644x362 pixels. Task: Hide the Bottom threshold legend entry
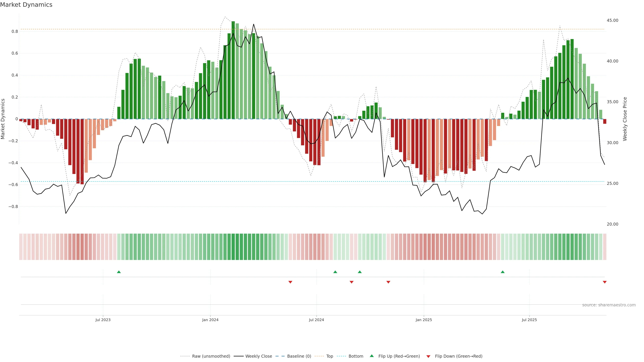click(356, 356)
